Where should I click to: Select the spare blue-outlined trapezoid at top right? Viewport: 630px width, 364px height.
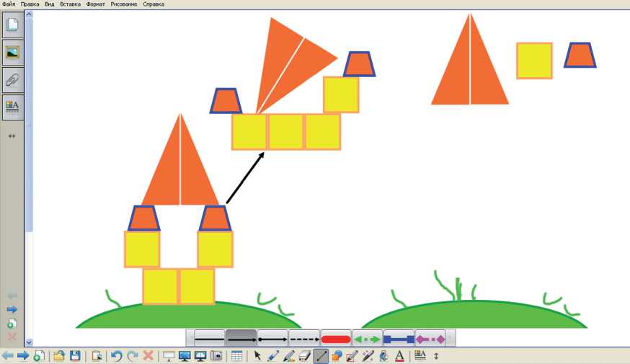(580, 55)
